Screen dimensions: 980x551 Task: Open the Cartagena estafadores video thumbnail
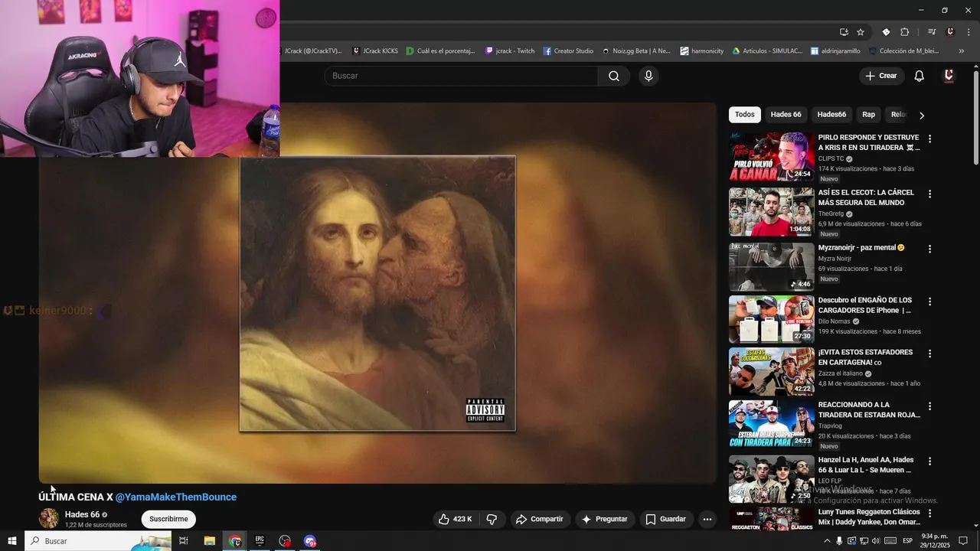tap(771, 372)
